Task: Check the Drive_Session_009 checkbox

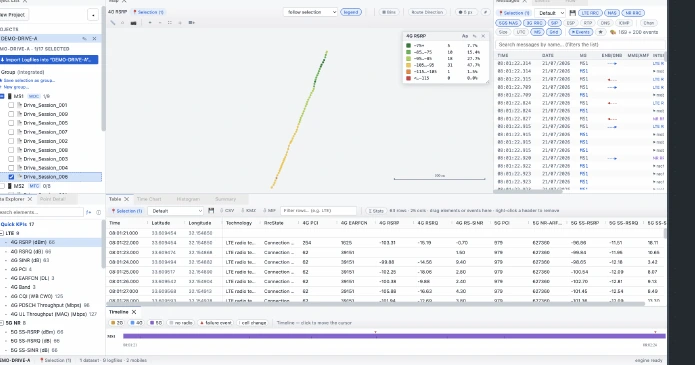Action: (11, 114)
